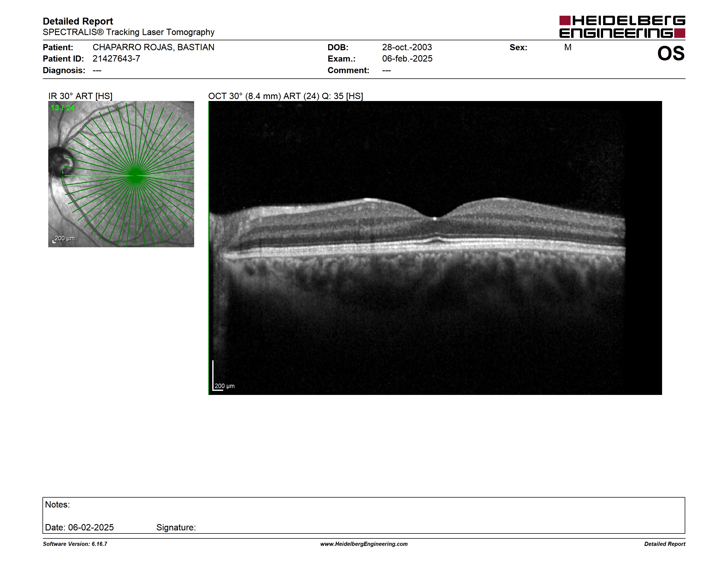Click the 'Date: 06-02-2025' entry

(x=79, y=527)
